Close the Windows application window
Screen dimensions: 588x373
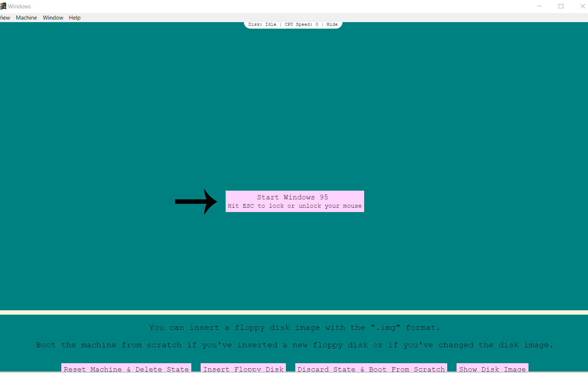[582, 6]
